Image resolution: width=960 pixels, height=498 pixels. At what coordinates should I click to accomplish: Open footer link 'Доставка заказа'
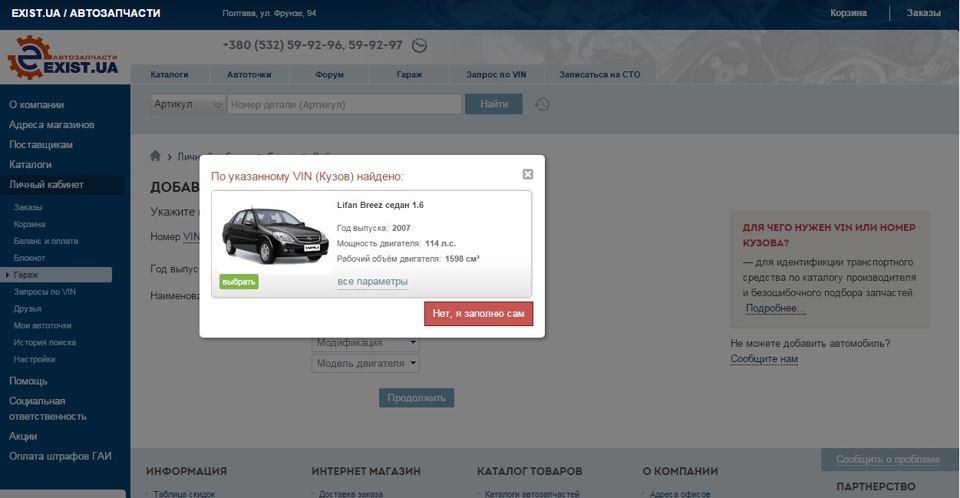(350, 494)
